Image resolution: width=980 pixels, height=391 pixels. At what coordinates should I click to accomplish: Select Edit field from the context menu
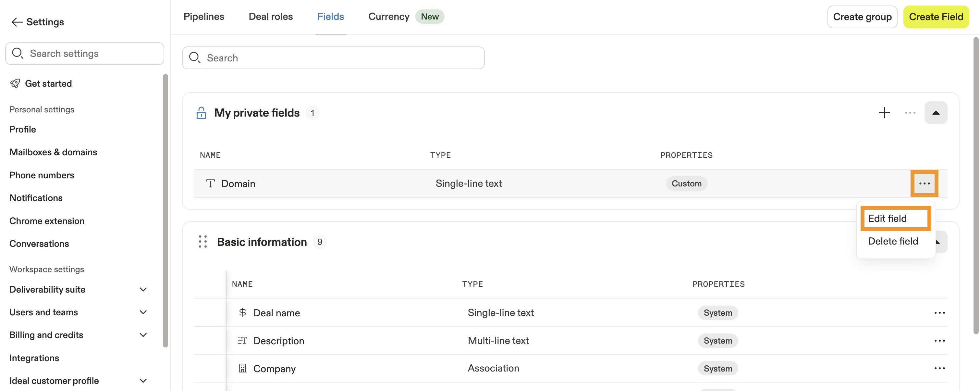pos(887,219)
